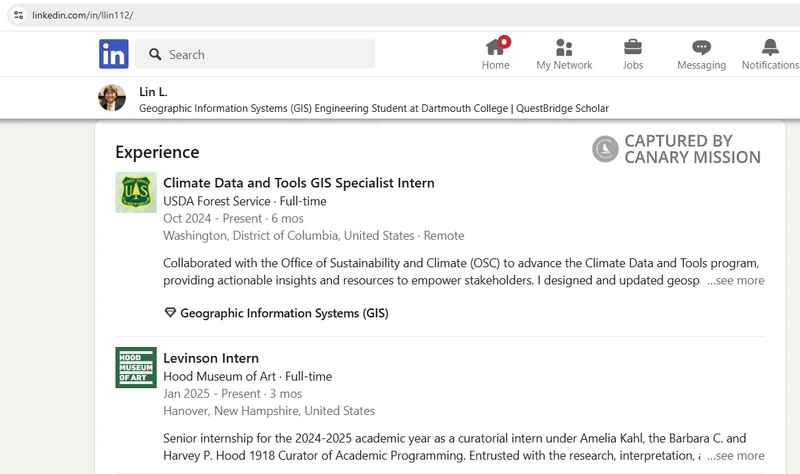The image size is (800, 474).
Task: Click the GIS Engineering Student headline text
Action: tap(374, 108)
